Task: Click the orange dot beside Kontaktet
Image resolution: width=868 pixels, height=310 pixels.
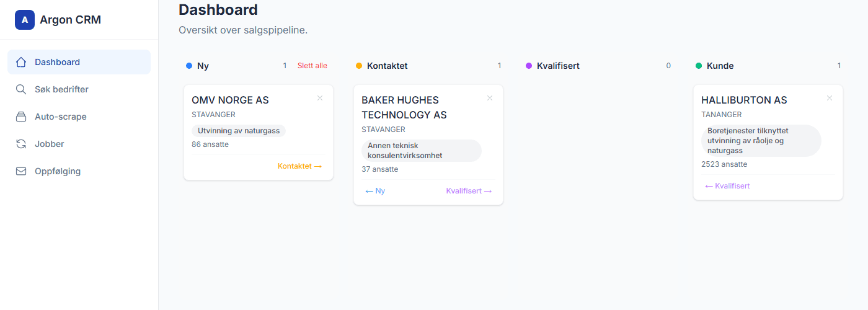Action: [x=359, y=66]
